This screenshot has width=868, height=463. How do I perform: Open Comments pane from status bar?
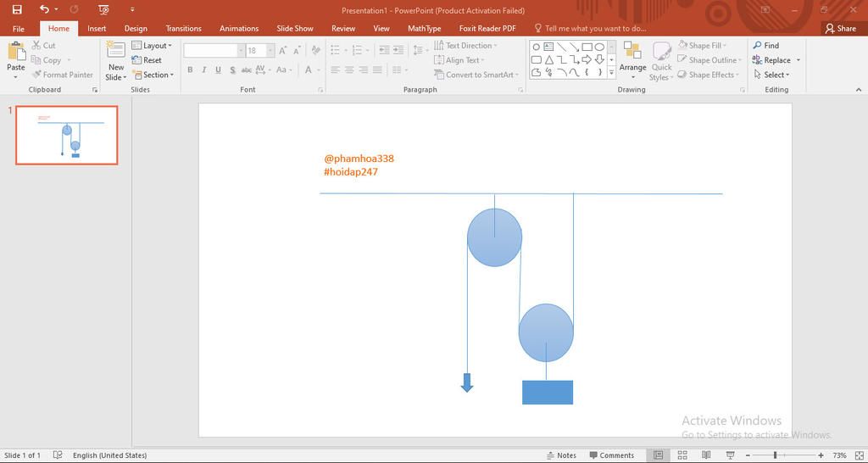pyautogui.click(x=612, y=455)
